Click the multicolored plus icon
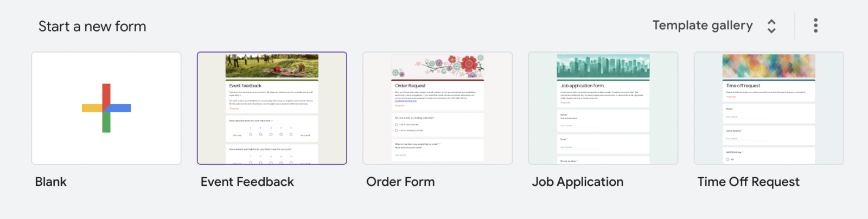Screen dimensions: 868x219 coord(106,108)
